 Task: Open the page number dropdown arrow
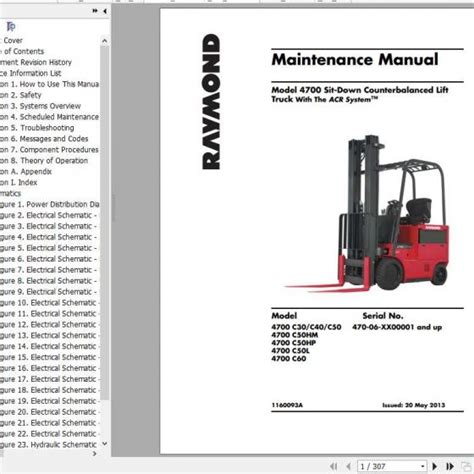(422, 466)
